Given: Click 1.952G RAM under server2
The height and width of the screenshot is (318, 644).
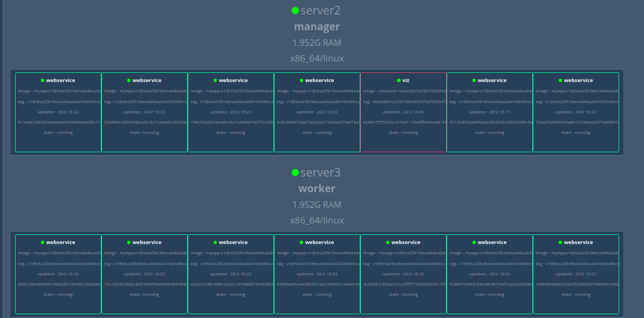Looking at the screenshot, I should click(317, 43).
